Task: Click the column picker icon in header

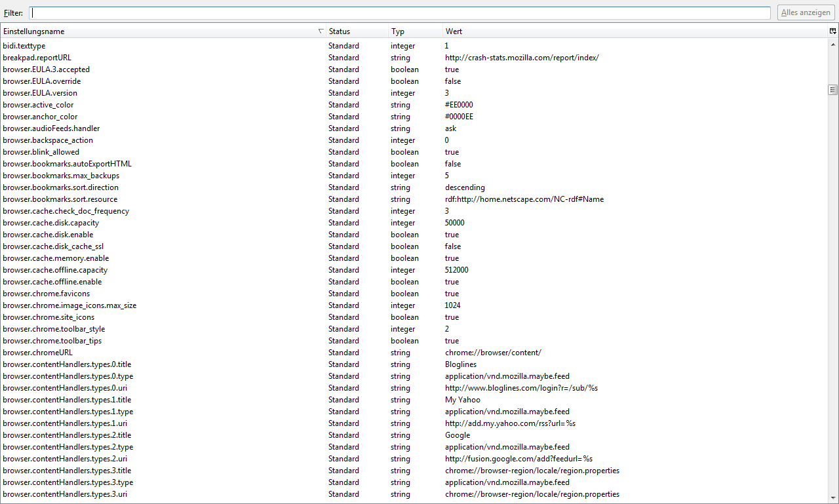Action: pos(832,31)
